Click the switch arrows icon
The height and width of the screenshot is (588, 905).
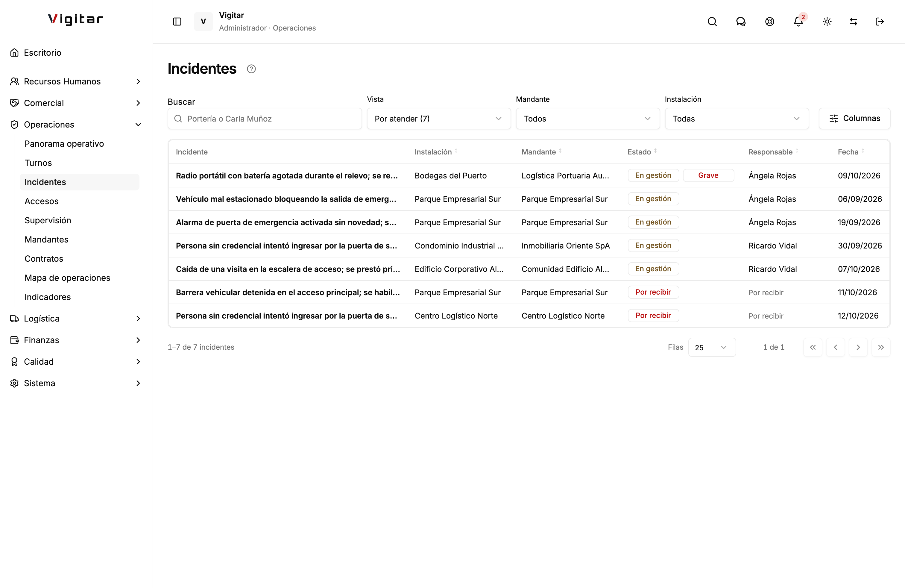853,22
